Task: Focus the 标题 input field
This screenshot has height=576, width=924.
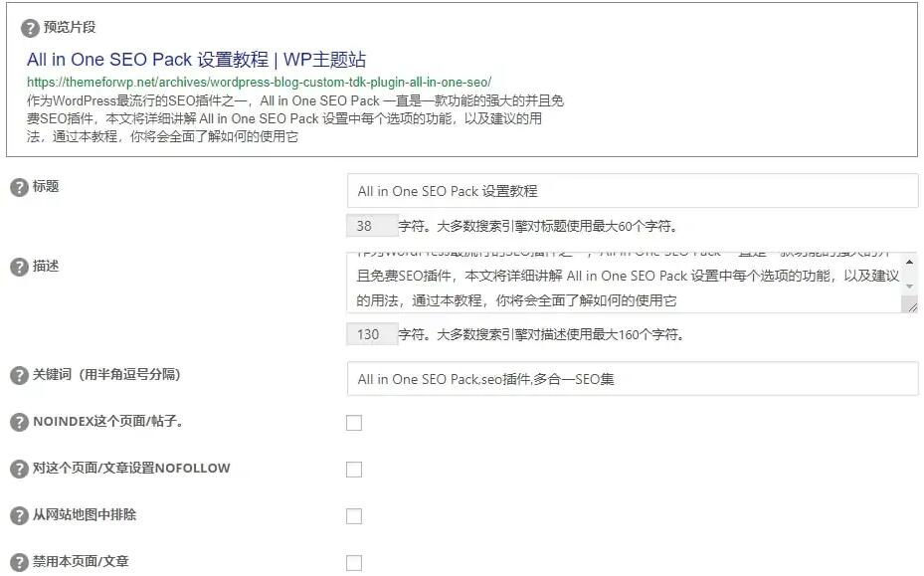Action: click(633, 191)
